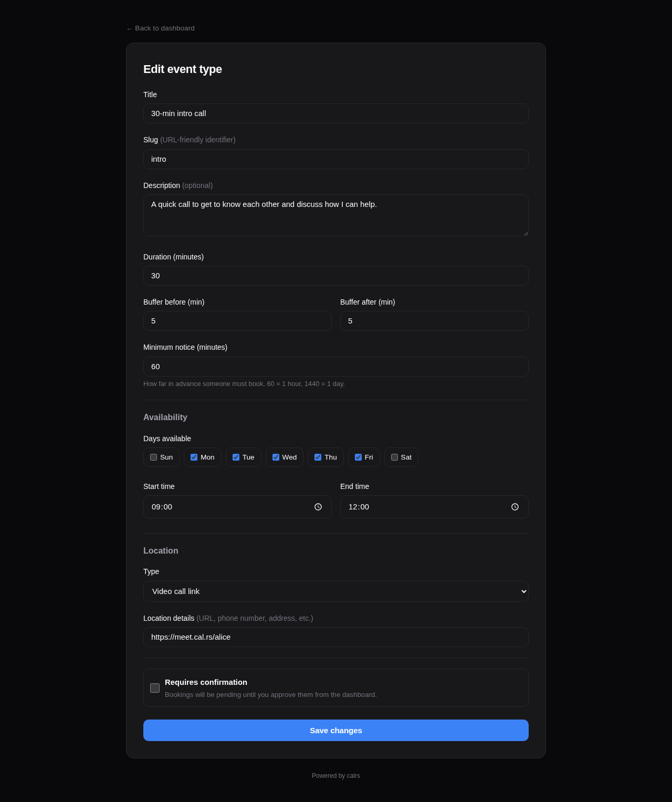Click inside the Description textarea
The image size is (672, 802).
click(335, 215)
